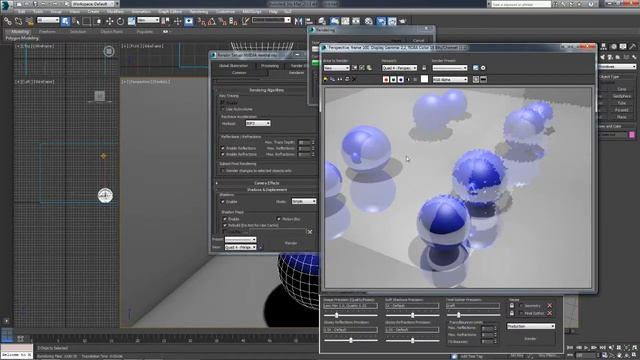
Task: Click the red X beside Final Gather reuse
Action: (x=549, y=313)
